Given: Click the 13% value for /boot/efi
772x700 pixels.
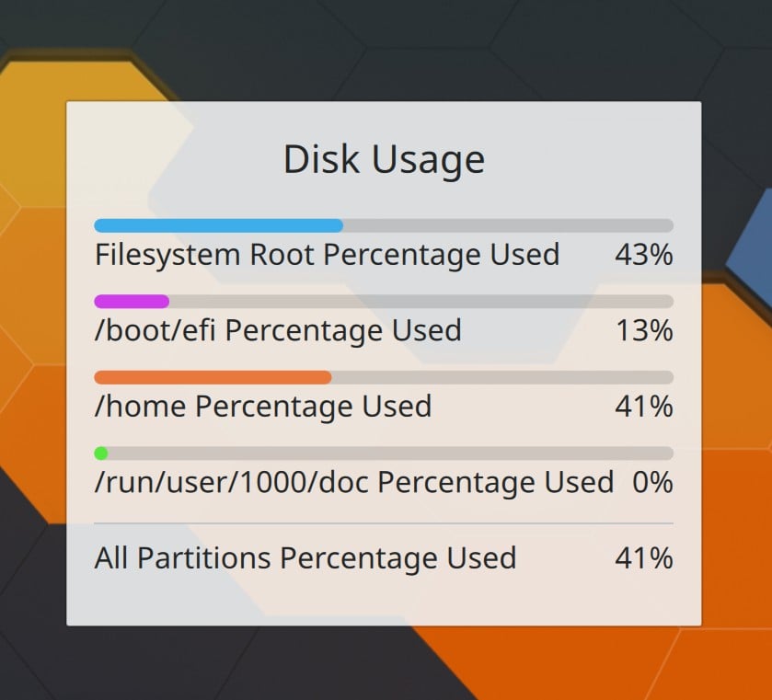Looking at the screenshot, I should click(x=645, y=330).
